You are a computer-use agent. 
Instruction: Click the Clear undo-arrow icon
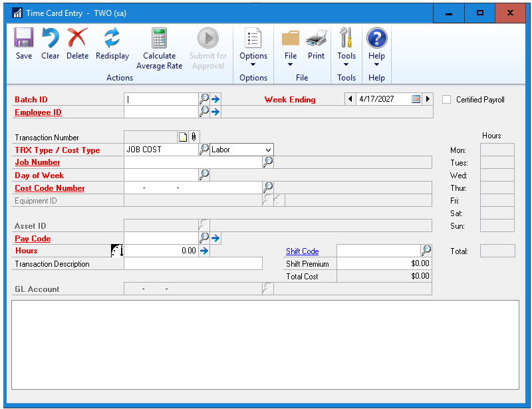(50, 39)
